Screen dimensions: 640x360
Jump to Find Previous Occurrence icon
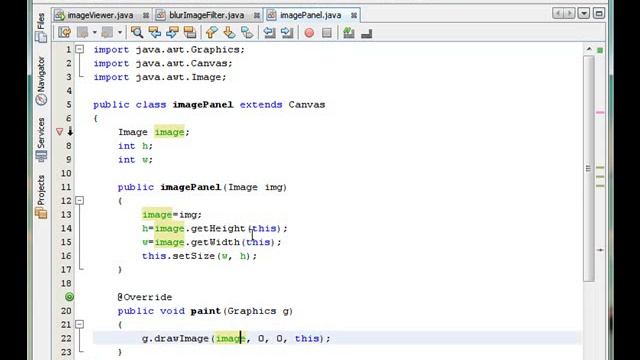coord(155,32)
